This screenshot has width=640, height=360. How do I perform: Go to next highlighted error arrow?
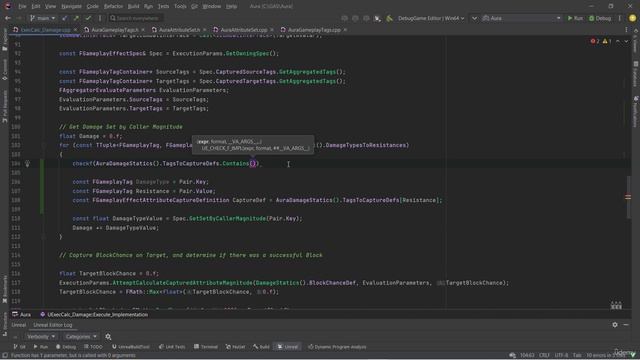(x=626, y=41)
